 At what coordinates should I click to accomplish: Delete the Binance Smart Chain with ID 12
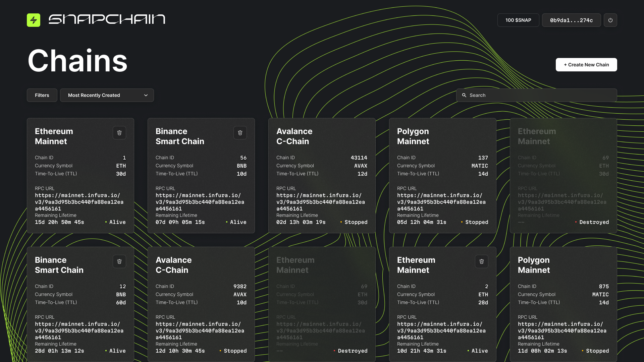coord(119,261)
